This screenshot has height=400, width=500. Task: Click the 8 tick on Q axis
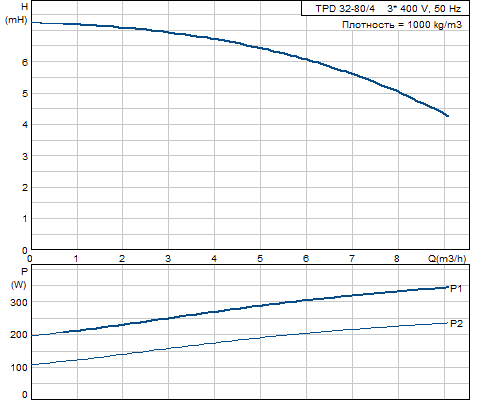coord(397,259)
